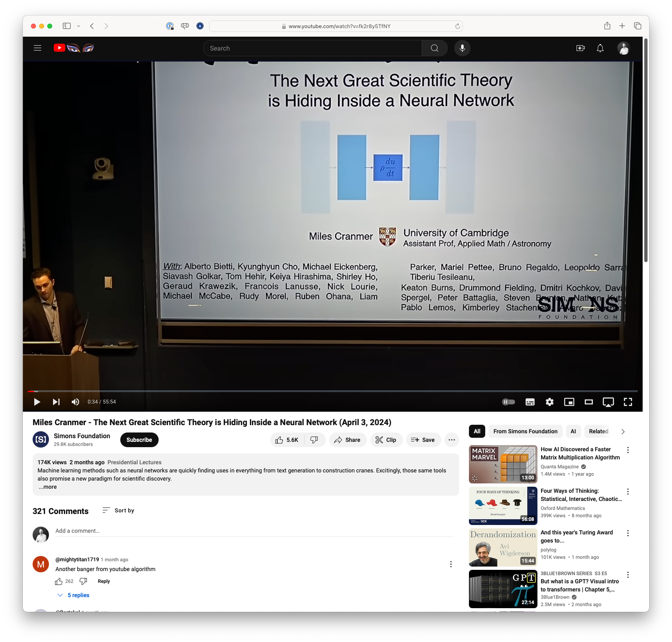Enable miniplayer mode
This screenshot has height=642, width=672.
pos(569,402)
